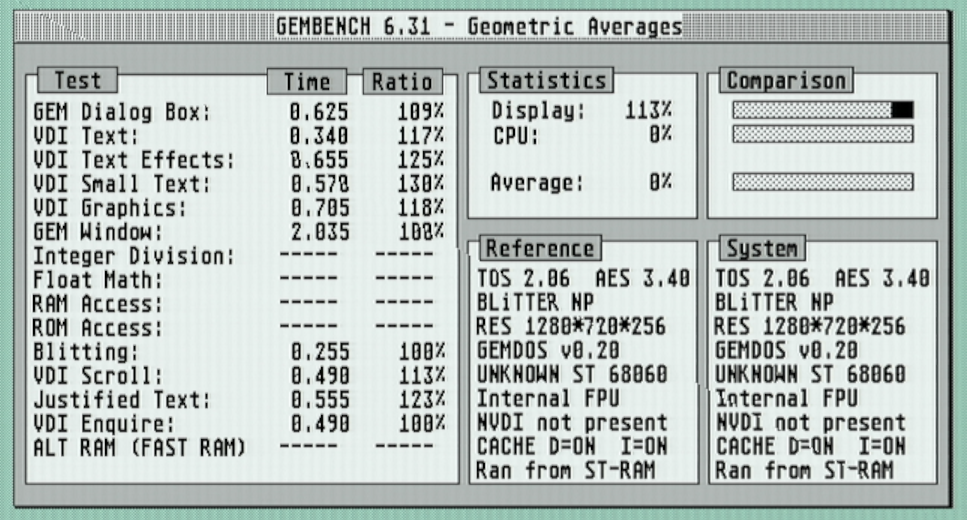Click the 0.555 Justified Text time value
This screenshot has width=967, height=520.
(319, 400)
